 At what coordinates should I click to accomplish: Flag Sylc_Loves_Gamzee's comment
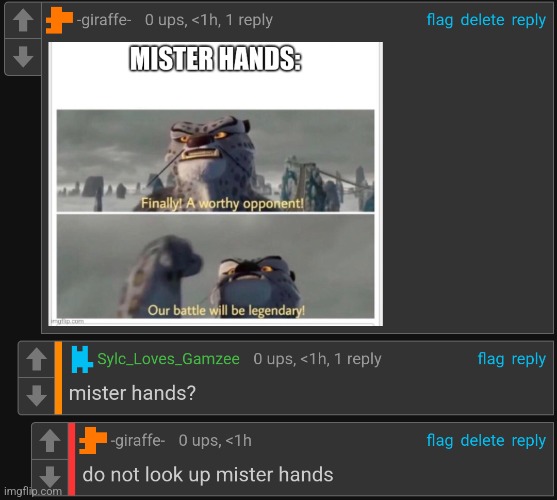click(x=491, y=359)
